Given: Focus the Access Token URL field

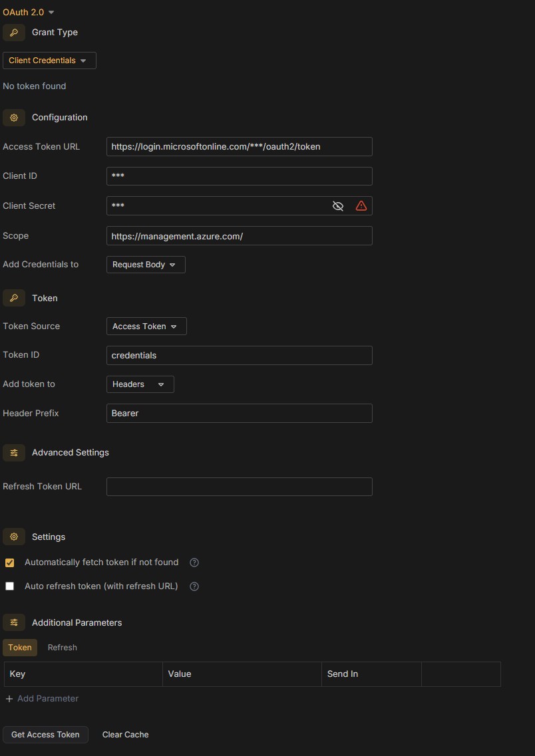Looking at the screenshot, I should 240,146.
